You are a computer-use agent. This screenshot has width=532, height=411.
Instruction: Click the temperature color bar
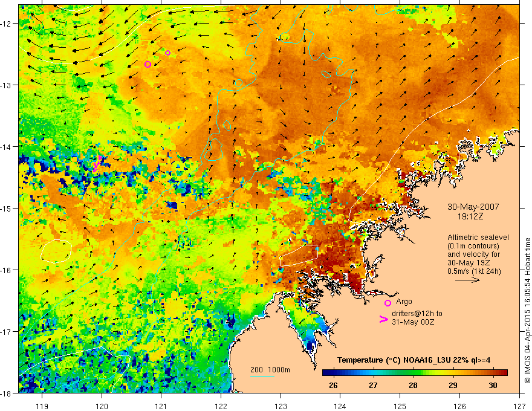click(x=415, y=372)
